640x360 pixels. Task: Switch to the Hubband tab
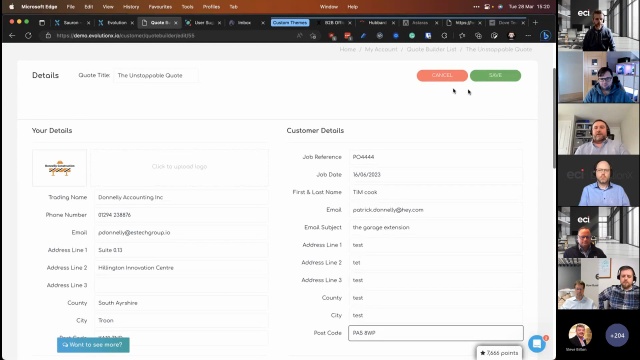click(377, 22)
